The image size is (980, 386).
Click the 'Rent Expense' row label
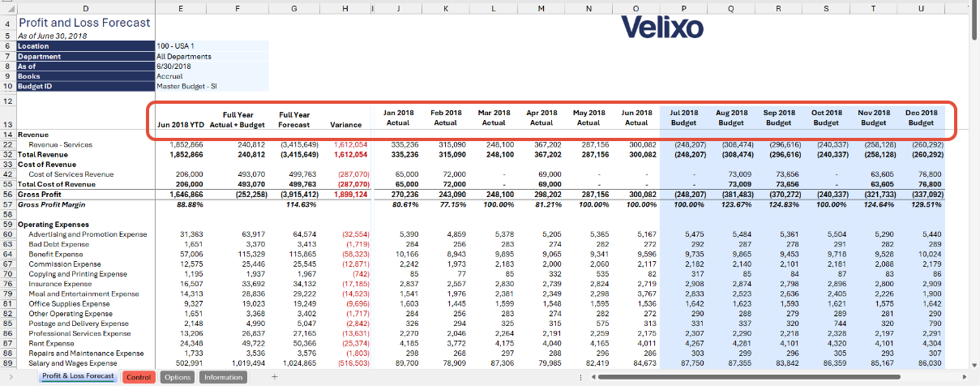[x=52, y=343]
